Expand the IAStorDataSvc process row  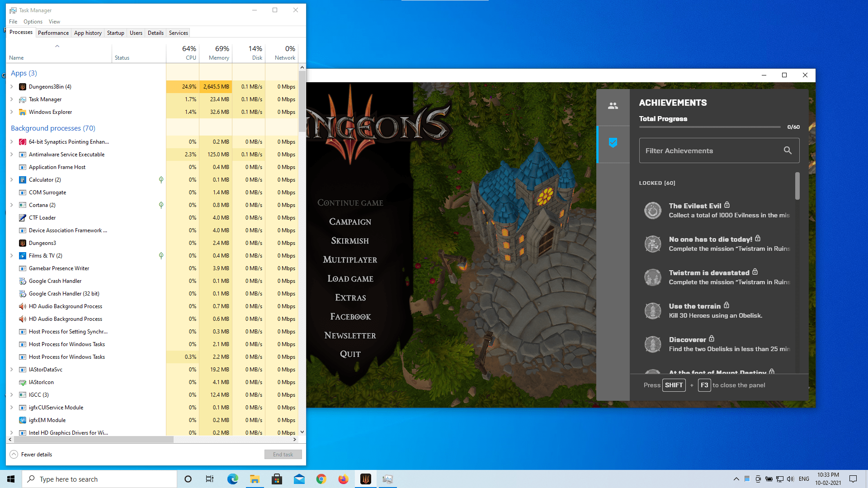click(x=12, y=370)
